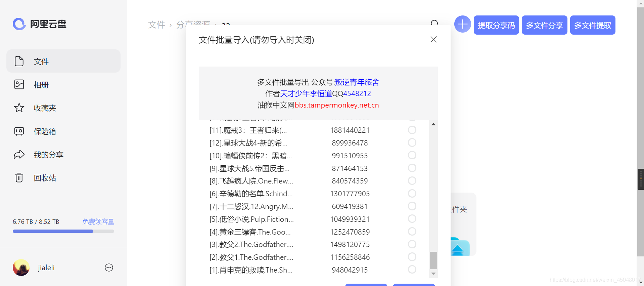This screenshot has width=644, height=286.
Task: Select radio for [5].低俗小说 Pulp Fiction
Action: [x=412, y=219]
